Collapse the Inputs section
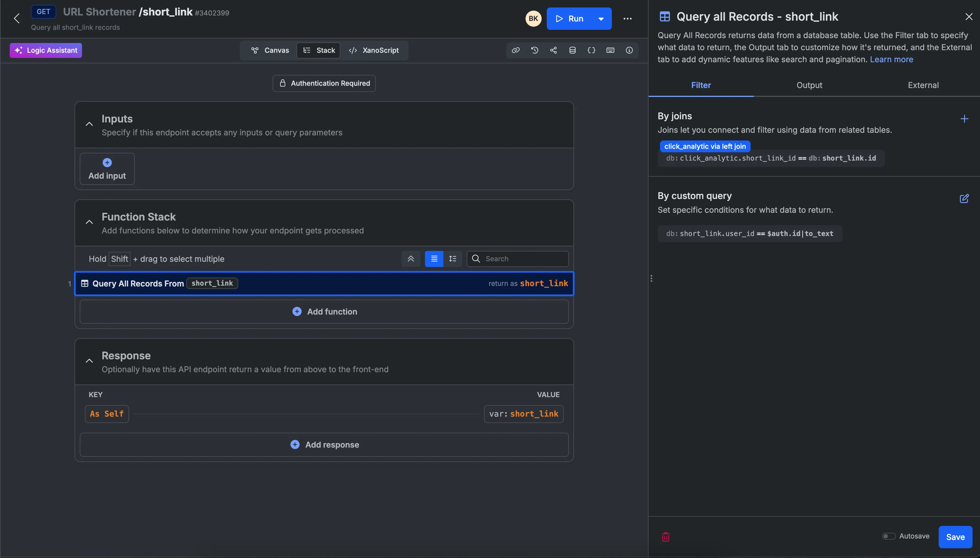This screenshot has width=980, height=558. (x=89, y=124)
